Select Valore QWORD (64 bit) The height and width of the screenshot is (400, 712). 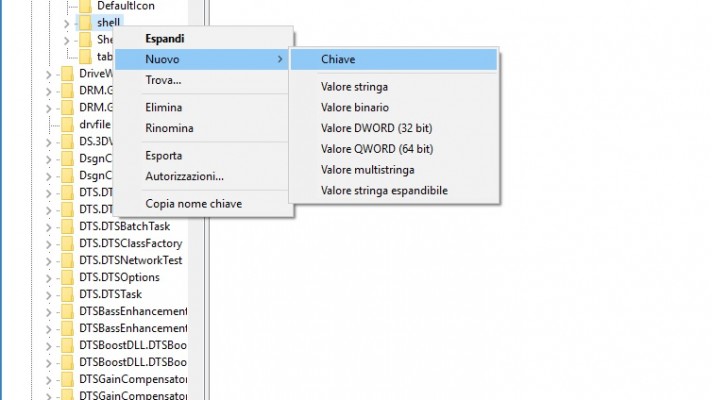point(394,149)
